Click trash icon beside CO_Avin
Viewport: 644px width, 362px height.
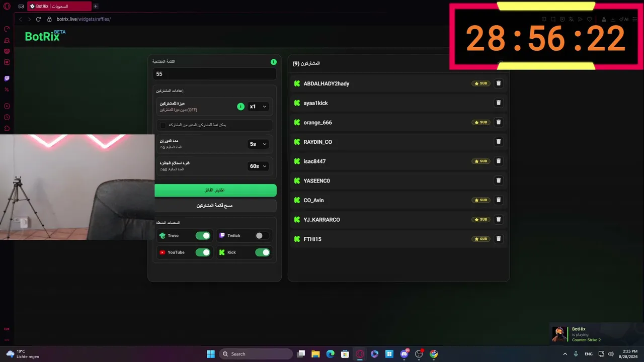coord(499,200)
